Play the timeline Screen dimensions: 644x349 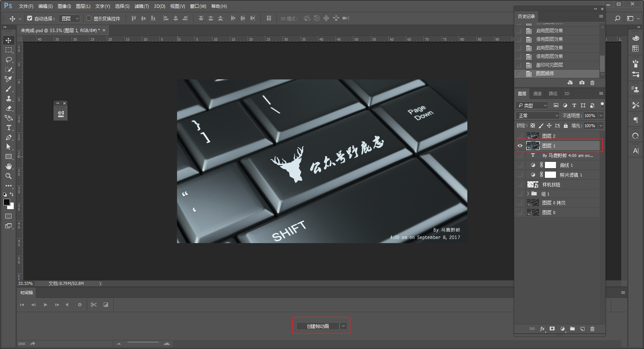(x=45, y=305)
